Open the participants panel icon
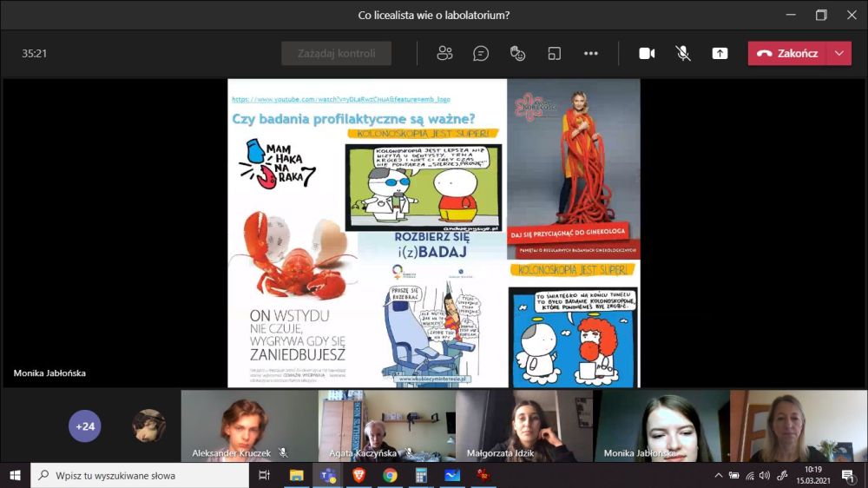Image resolution: width=868 pixels, height=488 pixels. click(x=444, y=53)
